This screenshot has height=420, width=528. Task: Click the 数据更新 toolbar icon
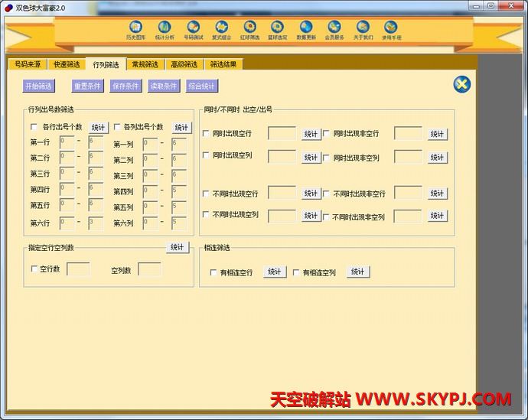pos(305,30)
